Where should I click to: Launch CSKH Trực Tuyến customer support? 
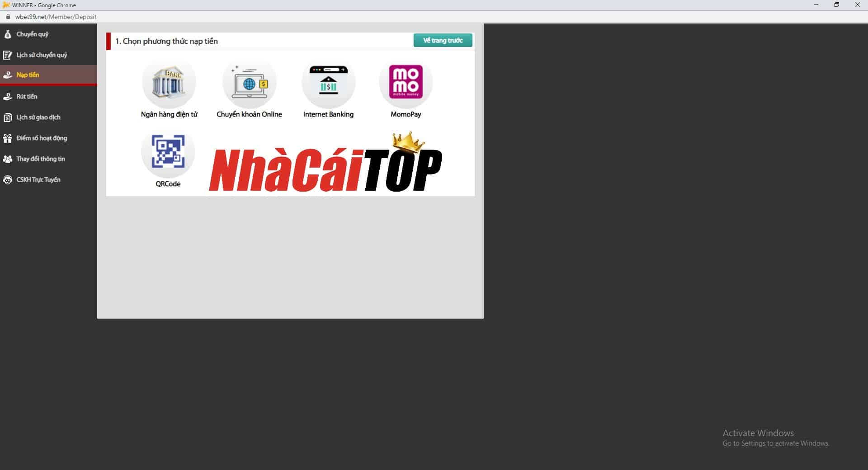pyautogui.click(x=8, y=179)
